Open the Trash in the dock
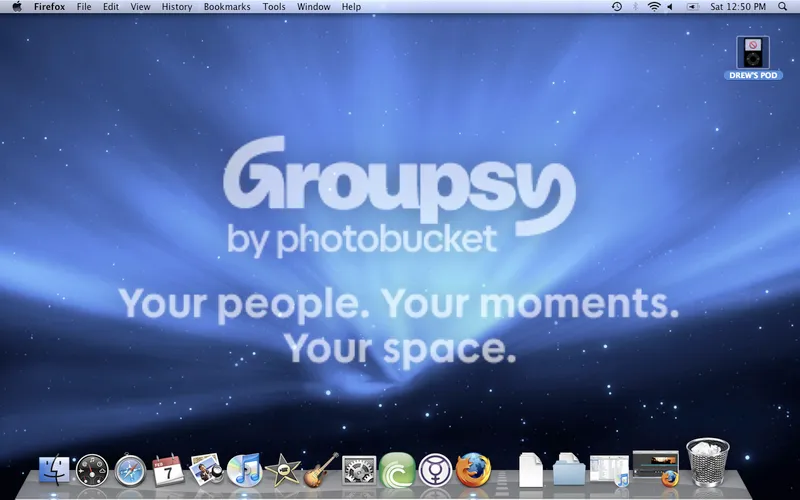Screen dimensions: 800x500 click(708, 462)
